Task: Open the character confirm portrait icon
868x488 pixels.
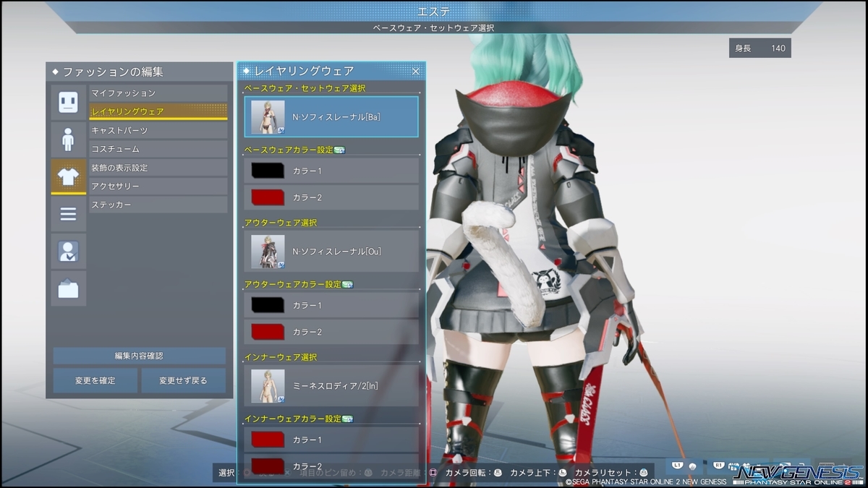Action: point(68,251)
